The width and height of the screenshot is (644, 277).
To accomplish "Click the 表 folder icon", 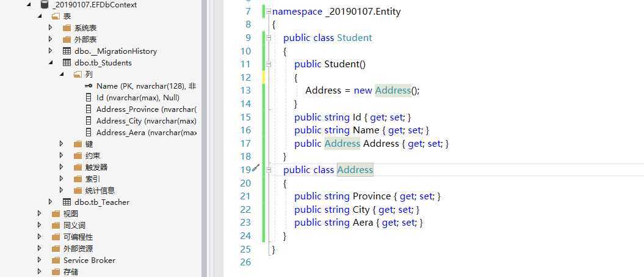I will (x=56, y=17).
